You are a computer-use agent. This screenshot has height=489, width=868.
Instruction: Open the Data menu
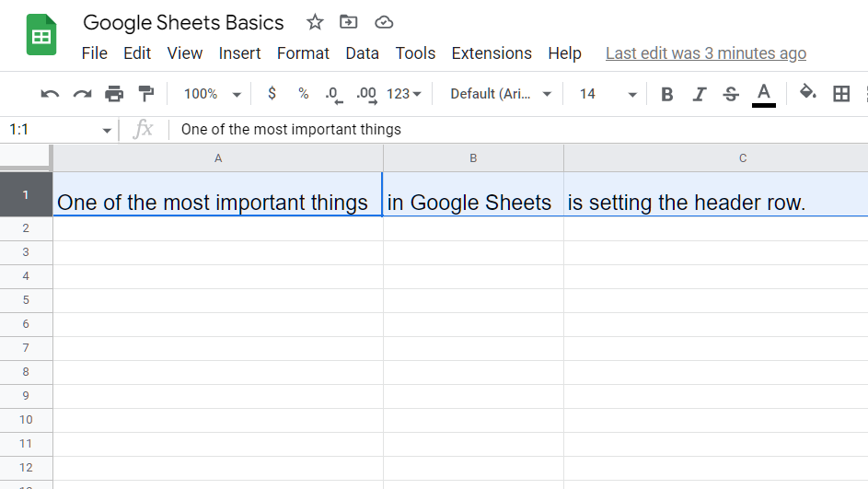click(362, 53)
